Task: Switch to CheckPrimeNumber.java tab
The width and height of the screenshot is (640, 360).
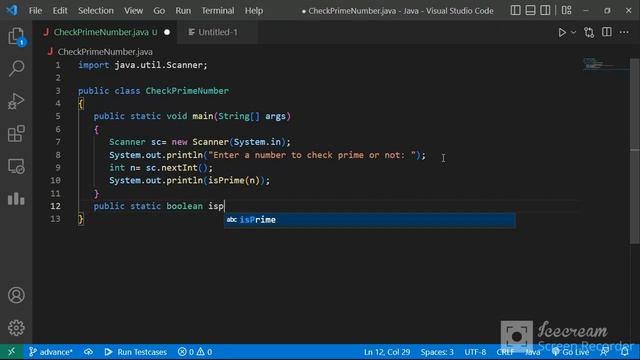Action: click(x=105, y=32)
